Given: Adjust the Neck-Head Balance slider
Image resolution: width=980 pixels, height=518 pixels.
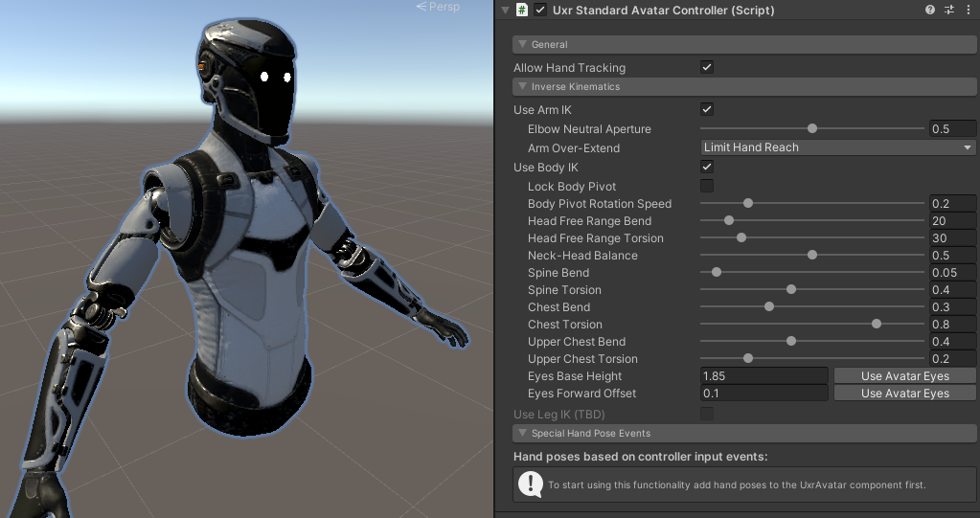Looking at the screenshot, I should pos(811,255).
